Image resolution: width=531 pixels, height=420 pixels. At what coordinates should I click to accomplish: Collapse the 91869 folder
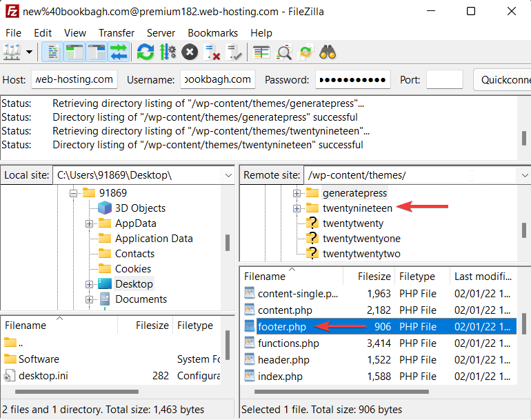[73, 193]
